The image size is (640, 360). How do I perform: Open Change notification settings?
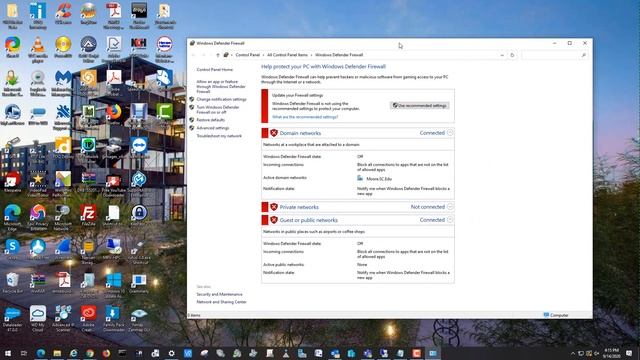click(221, 99)
